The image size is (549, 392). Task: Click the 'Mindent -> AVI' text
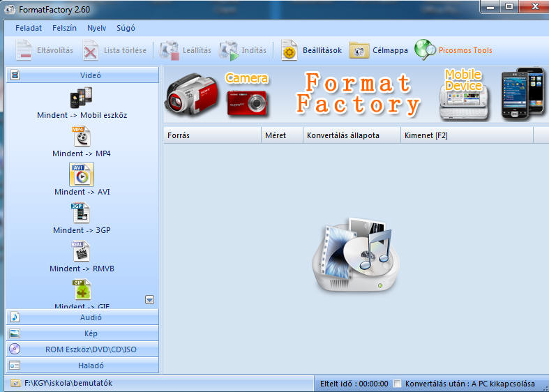coord(82,192)
